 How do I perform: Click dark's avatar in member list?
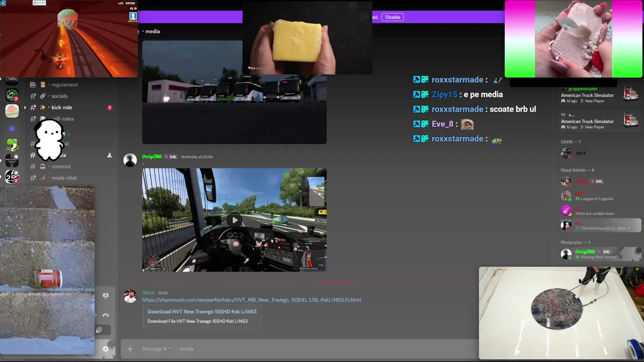click(567, 153)
